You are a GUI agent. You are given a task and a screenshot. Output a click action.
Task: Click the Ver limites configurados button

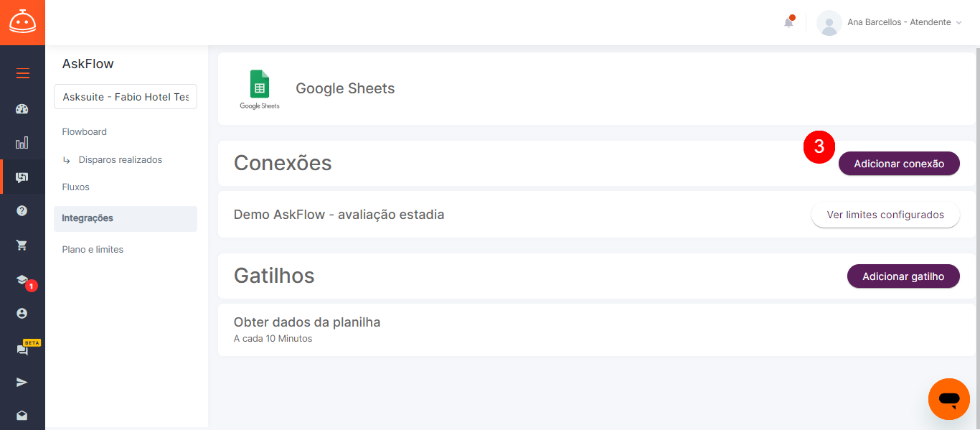coord(885,215)
